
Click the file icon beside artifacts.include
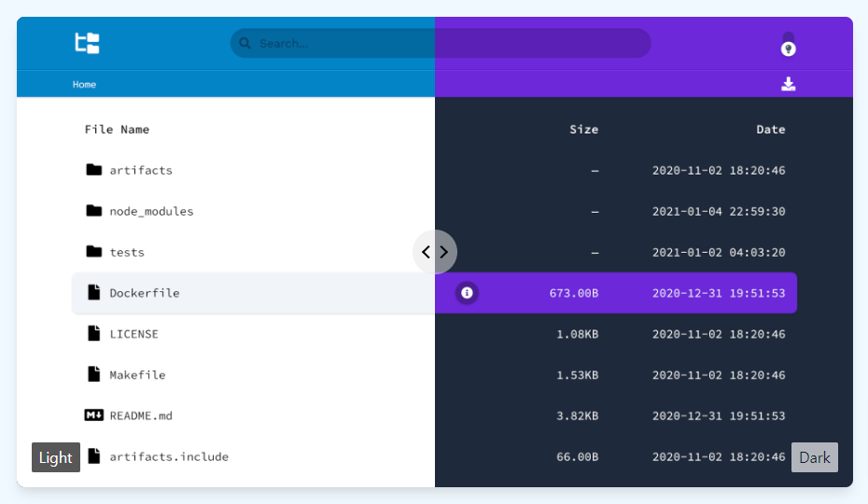94,456
